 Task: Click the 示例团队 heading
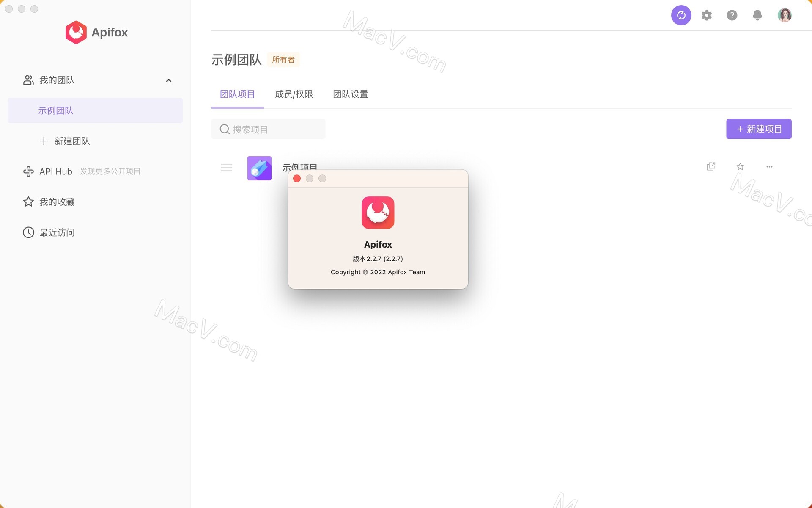tap(236, 60)
